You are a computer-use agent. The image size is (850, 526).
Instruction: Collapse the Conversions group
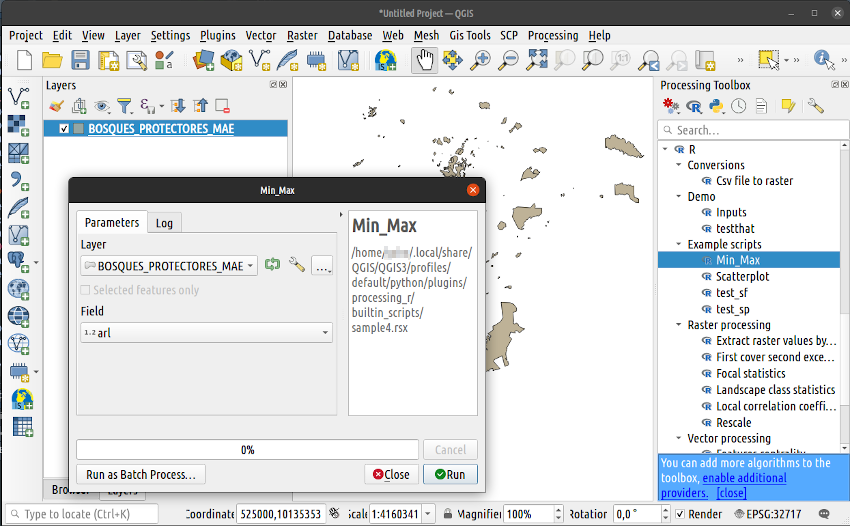point(678,164)
